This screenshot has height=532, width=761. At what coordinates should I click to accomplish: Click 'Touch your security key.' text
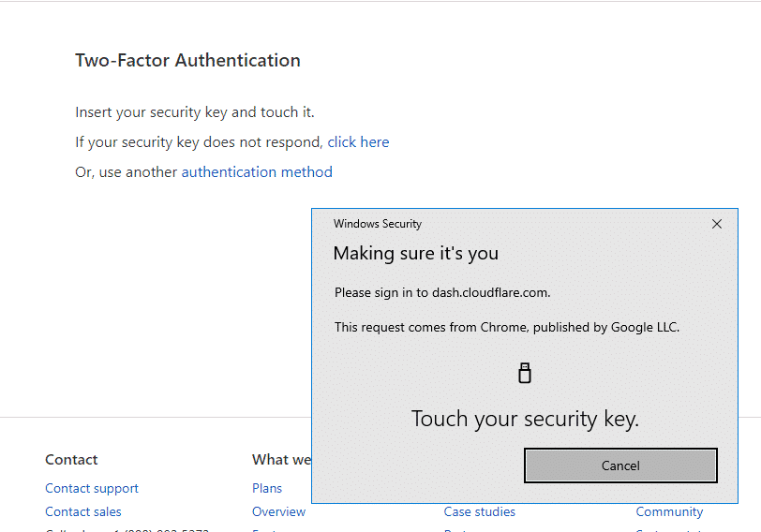pos(525,419)
